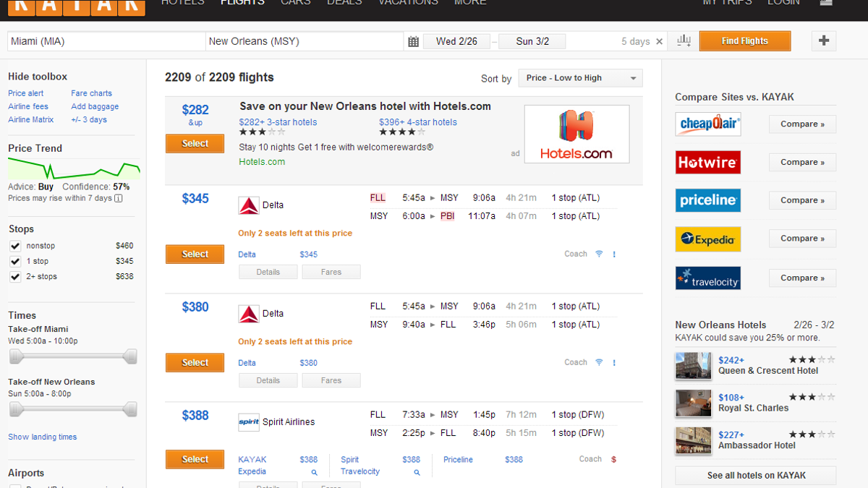Click the Hotwire logo

708,162
